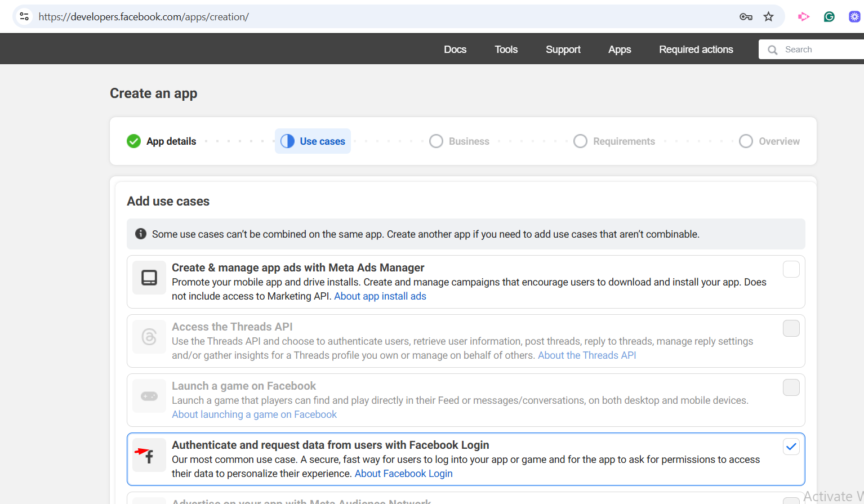Follow the About Facebook Login link
Image resolution: width=864 pixels, height=504 pixels.
403,474
